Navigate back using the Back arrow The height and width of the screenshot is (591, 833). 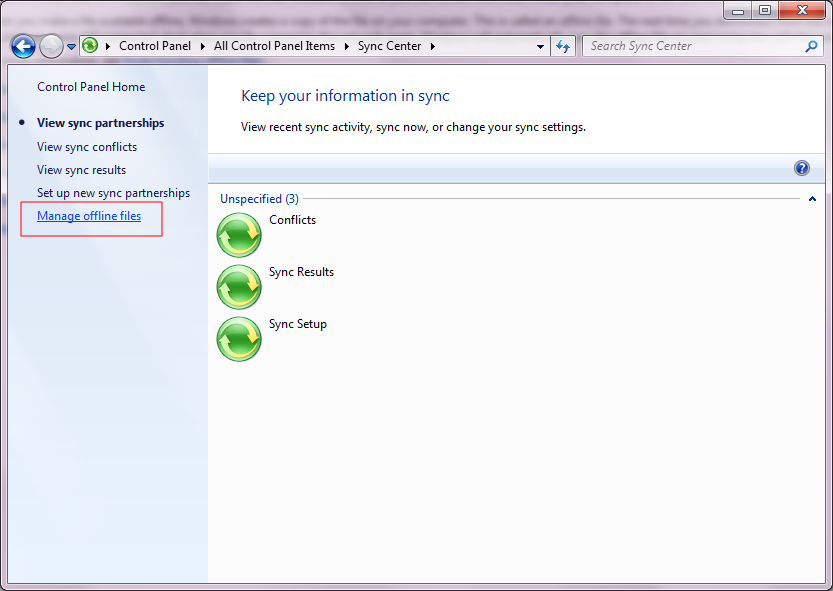pos(22,45)
